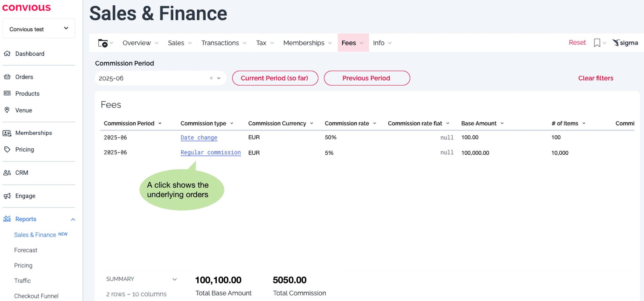Click the Orders basket icon

click(x=7, y=77)
